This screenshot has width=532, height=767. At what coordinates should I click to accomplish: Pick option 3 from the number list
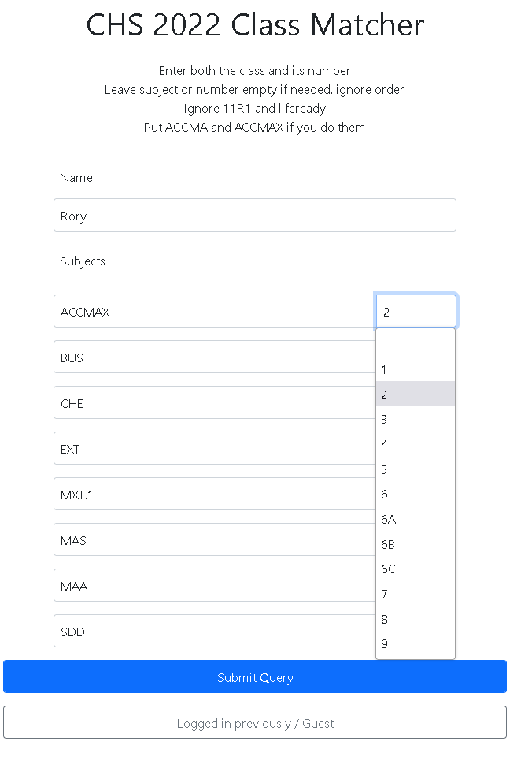click(x=416, y=419)
